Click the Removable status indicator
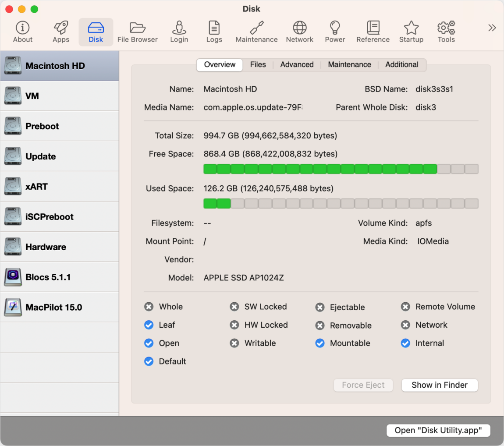 point(320,326)
